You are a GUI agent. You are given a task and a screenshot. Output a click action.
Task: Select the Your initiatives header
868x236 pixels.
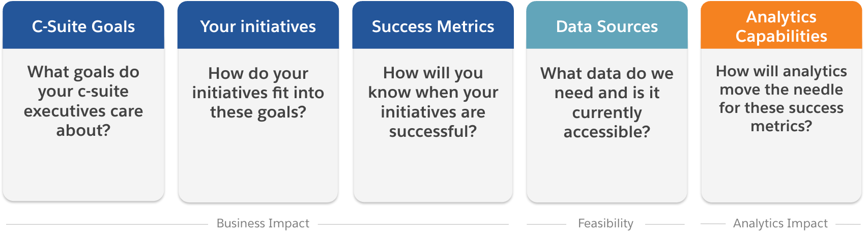[258, 26]
